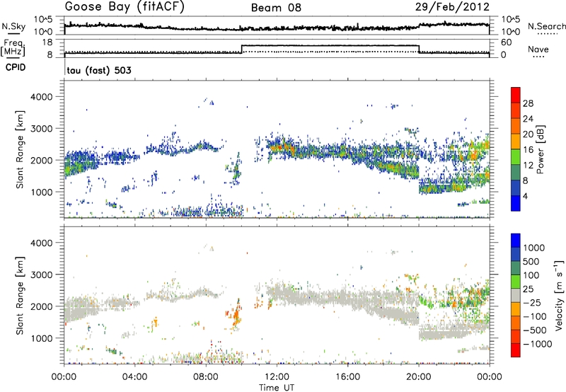566x392 pixels.
Task: Click the 3000 tick in the Velocity panel
Action: (42, 275)
